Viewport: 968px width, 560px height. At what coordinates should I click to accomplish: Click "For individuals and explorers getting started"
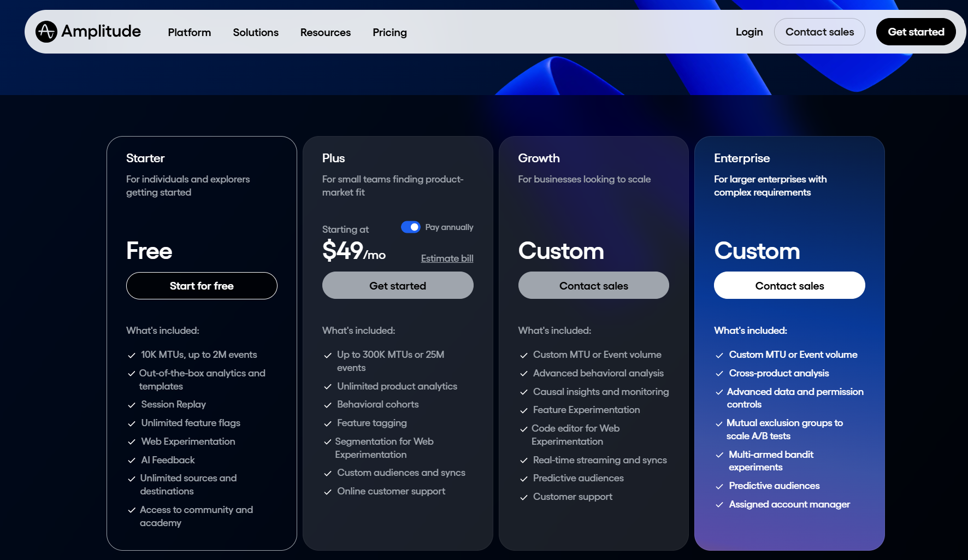click(188, 186)
